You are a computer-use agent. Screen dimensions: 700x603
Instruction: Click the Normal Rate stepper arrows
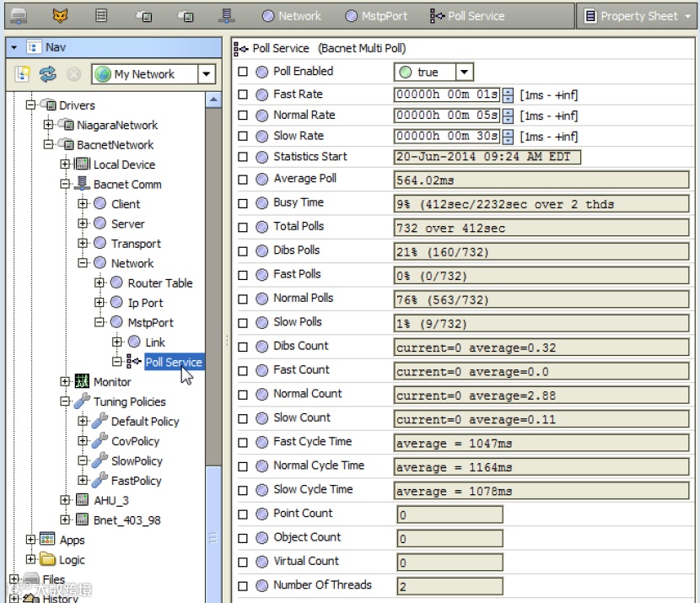(x=508, y=116)
